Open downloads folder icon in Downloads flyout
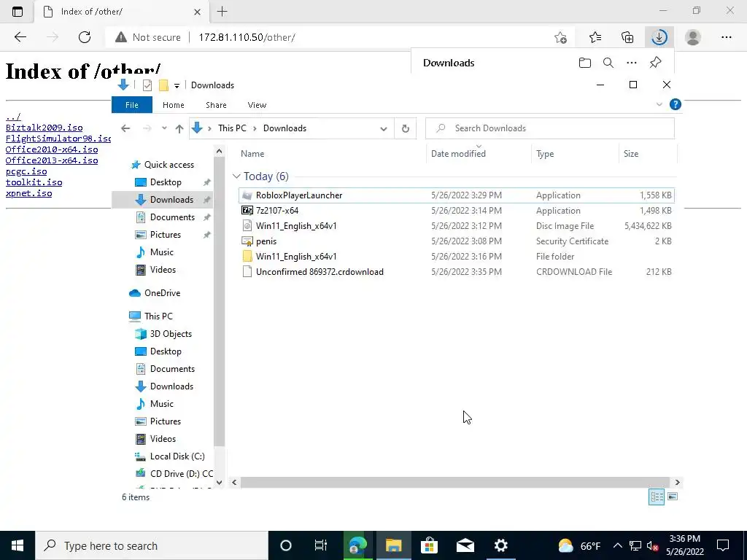 [584, 63]
